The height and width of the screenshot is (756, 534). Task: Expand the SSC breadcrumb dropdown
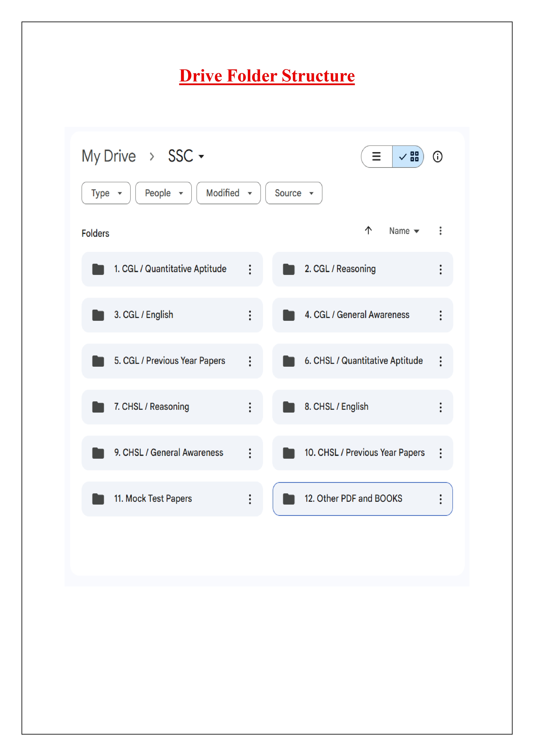(201, 157)
